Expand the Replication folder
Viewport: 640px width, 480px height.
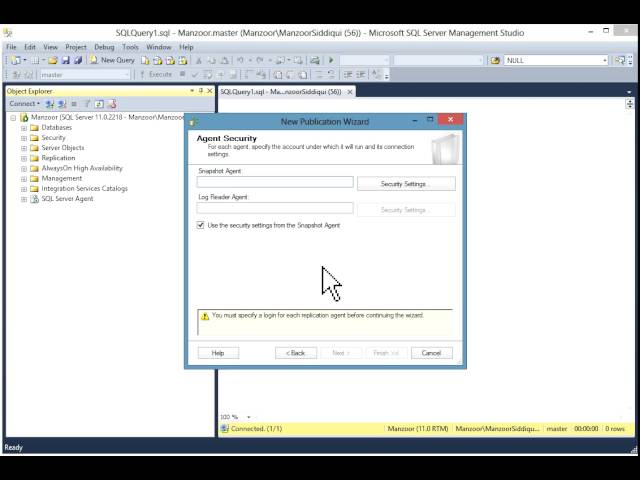coord(24,159)
